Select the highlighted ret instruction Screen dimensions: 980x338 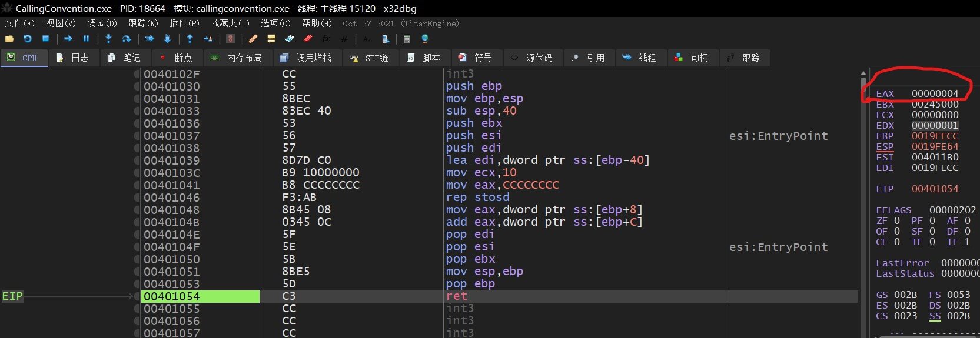[x=456, y=296]
